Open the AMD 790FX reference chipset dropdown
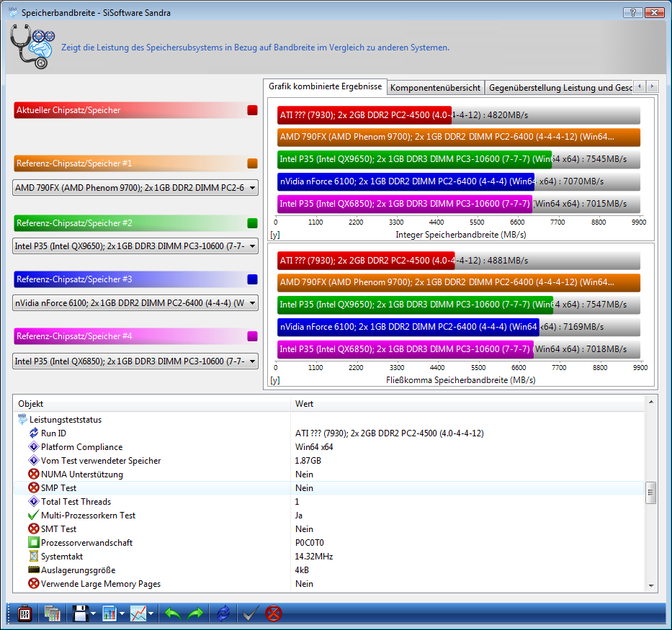 point(135,188)
